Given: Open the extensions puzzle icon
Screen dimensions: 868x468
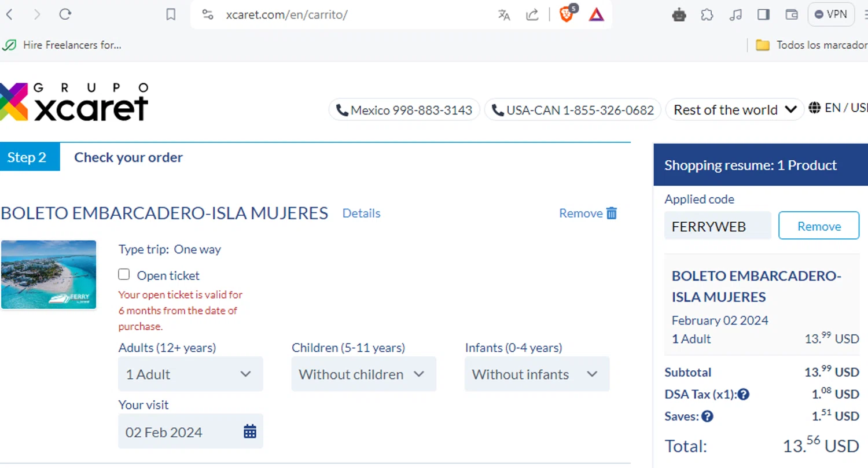Looking at the screenshot, I should point(707,15).
